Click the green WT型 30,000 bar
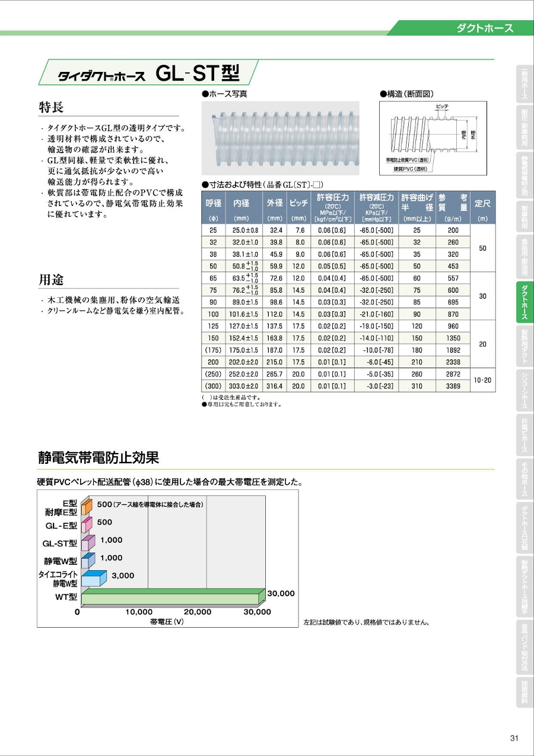The image size is (534, 756). [x=173, y=596]
